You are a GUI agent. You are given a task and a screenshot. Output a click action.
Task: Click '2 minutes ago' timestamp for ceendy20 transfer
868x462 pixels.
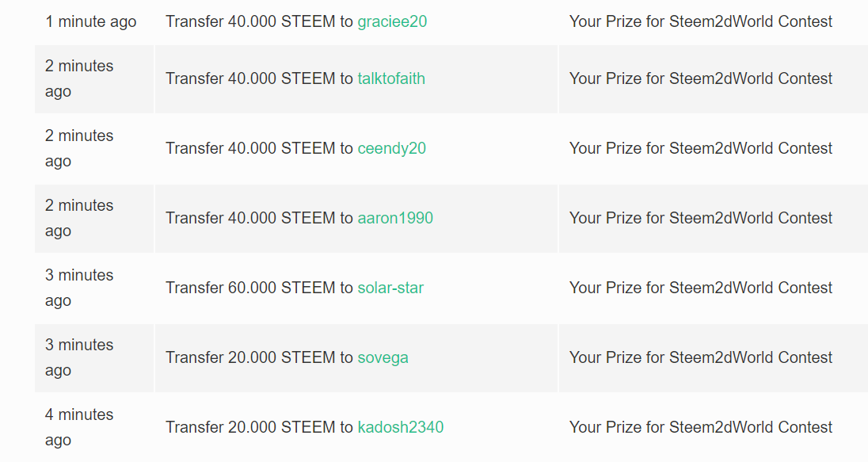[79, 148]
